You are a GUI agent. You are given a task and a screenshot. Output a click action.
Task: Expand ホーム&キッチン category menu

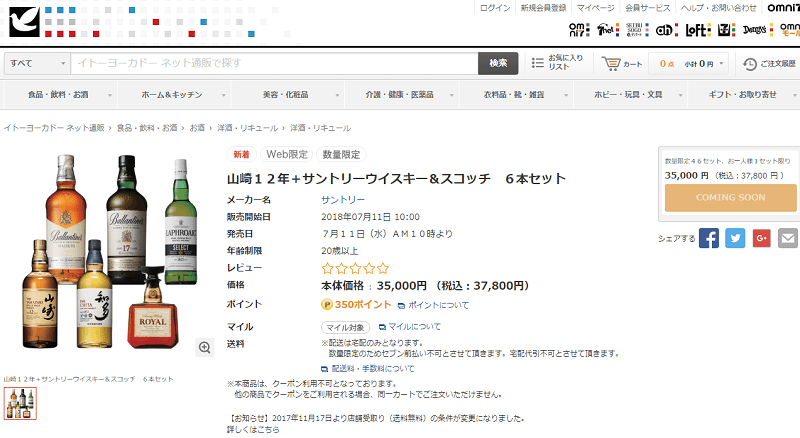(174, 95)
